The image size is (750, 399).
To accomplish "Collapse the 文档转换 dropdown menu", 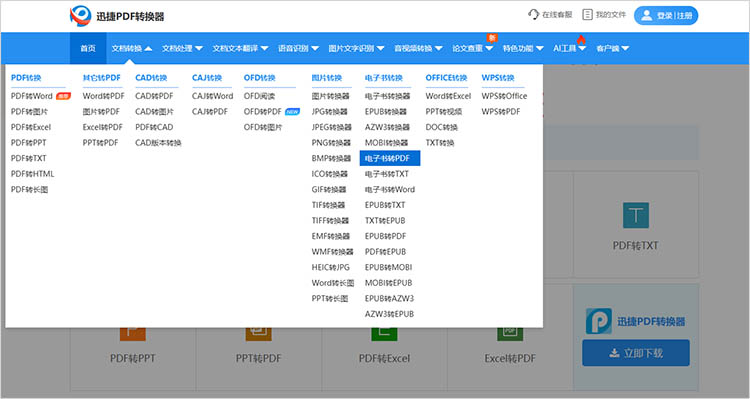I will click(132, 48).
